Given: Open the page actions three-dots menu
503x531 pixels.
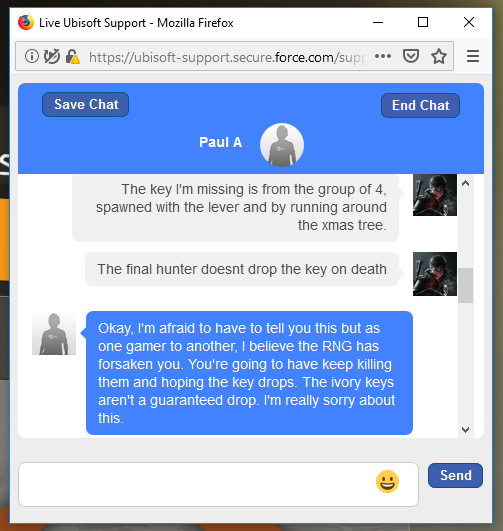Looking at the screenshot, I should (383, 56).
